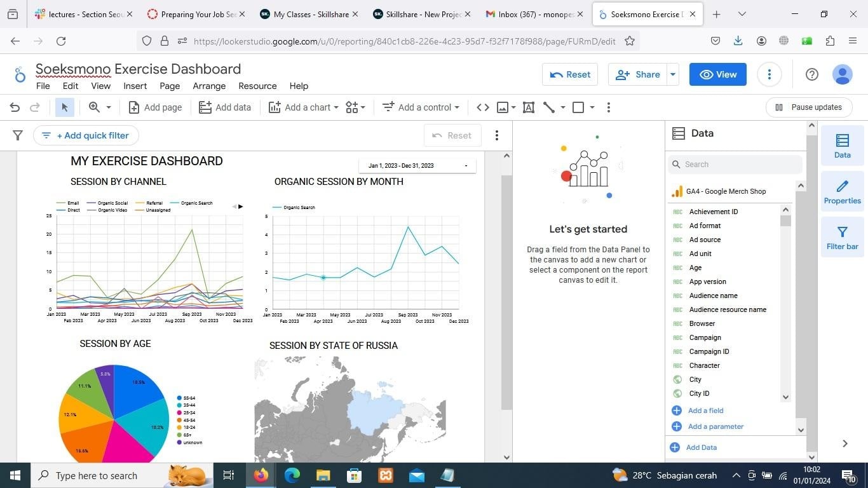Image resolution: width=868 pixels, height=488 pixels.
Task: Click Add a parameter link
Action: coord(707,426)
